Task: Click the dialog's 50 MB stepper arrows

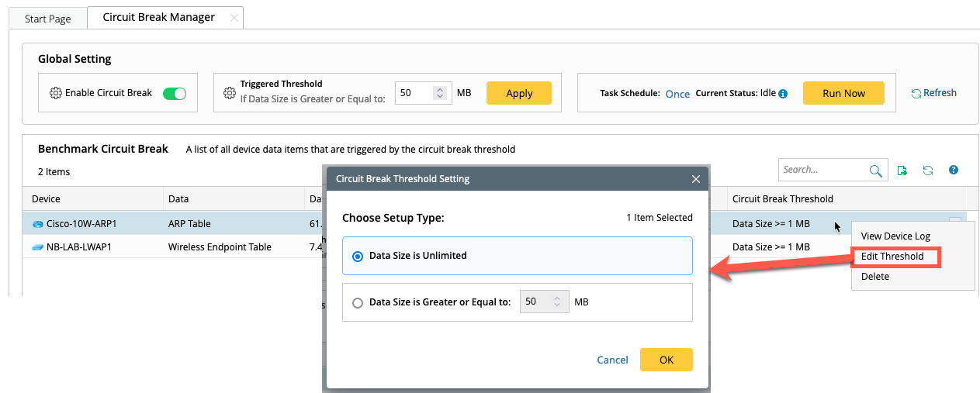Action: point(556,302)
